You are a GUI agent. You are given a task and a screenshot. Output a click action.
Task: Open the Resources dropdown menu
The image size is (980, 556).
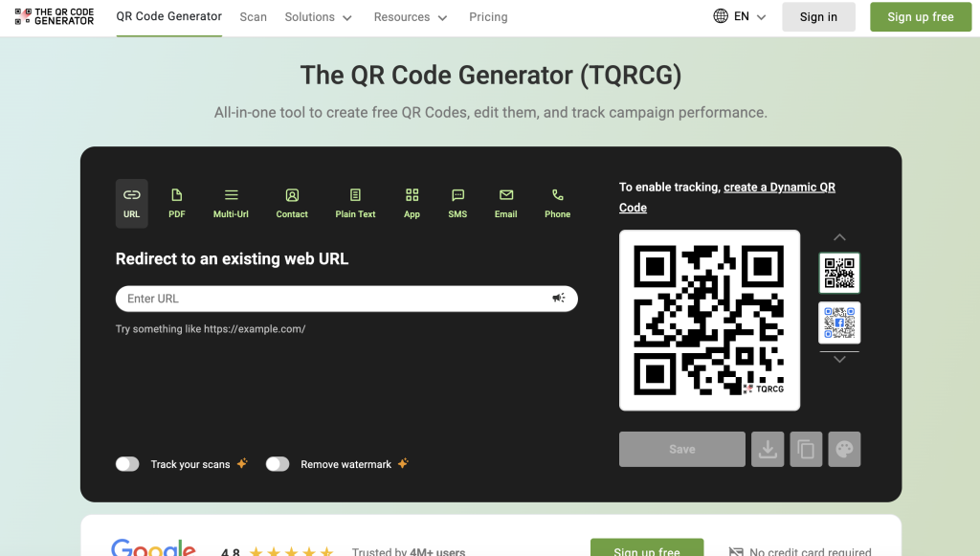click(411, 17)
